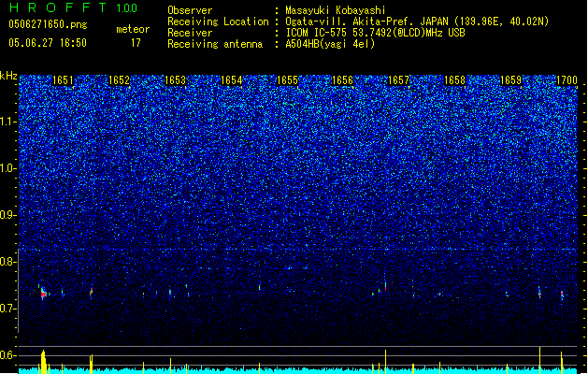Screen dimensions: 588x374
Task: Click the 1656 time marker
Action: (343, 80)
